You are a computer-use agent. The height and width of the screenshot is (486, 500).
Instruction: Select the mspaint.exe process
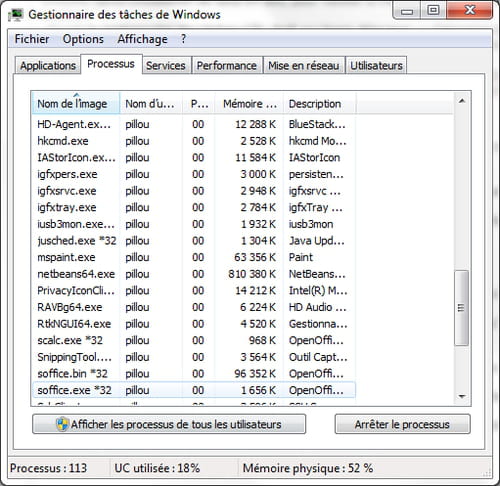tap(193, 257)
